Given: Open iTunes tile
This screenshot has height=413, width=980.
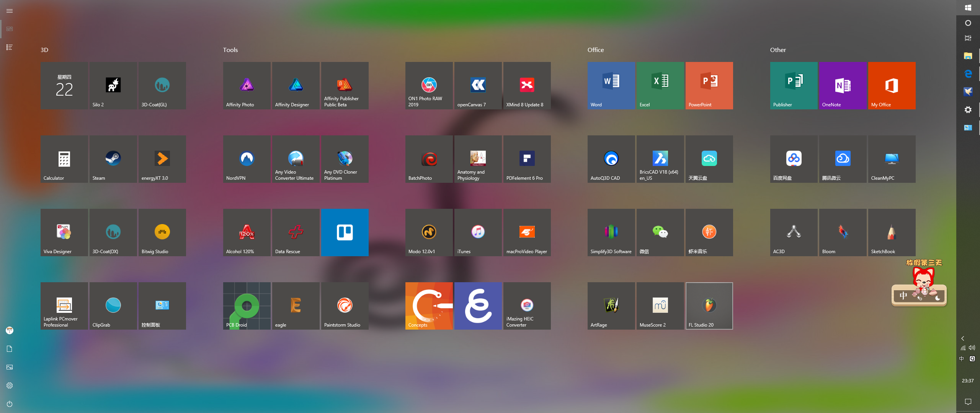Looking at the screenshot, I should point(478,233).
